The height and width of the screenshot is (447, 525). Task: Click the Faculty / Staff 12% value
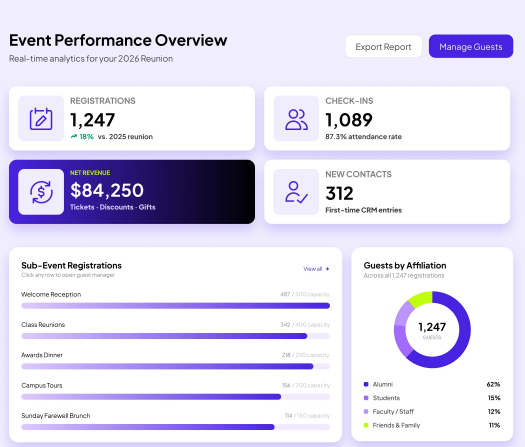coord(494,412)
